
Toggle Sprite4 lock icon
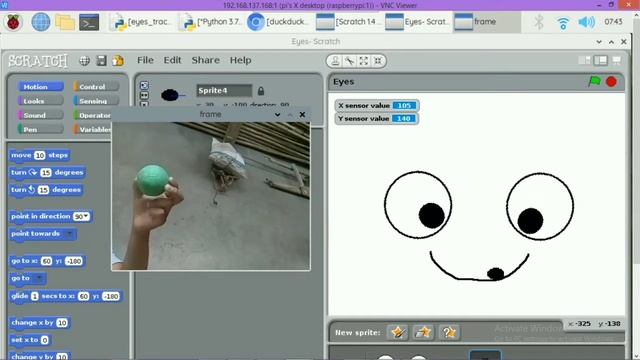pos(261,91)
